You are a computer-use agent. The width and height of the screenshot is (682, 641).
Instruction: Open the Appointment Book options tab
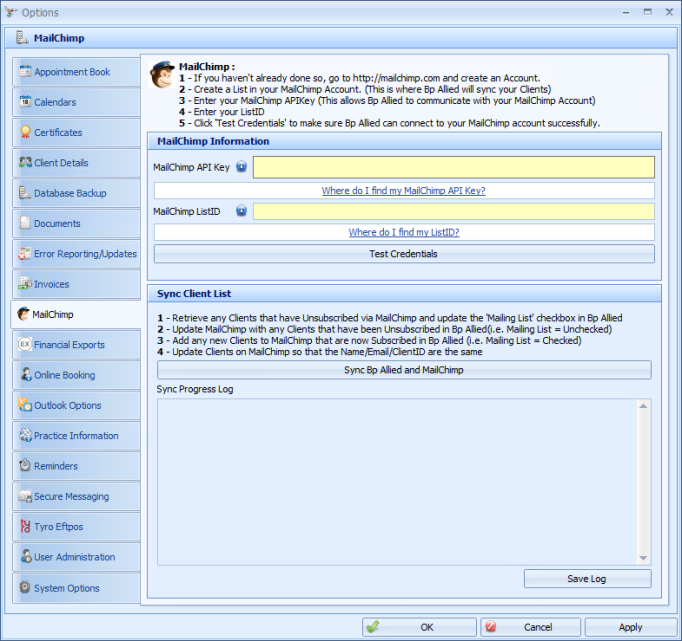click(76, 72)
